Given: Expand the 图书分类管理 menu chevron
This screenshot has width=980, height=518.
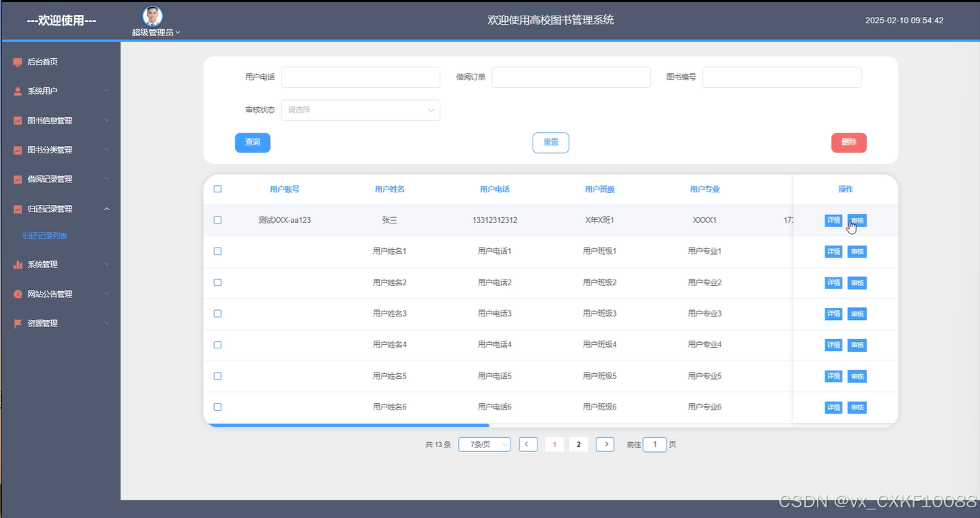Looking at the screenshot, I should point(107,150).
